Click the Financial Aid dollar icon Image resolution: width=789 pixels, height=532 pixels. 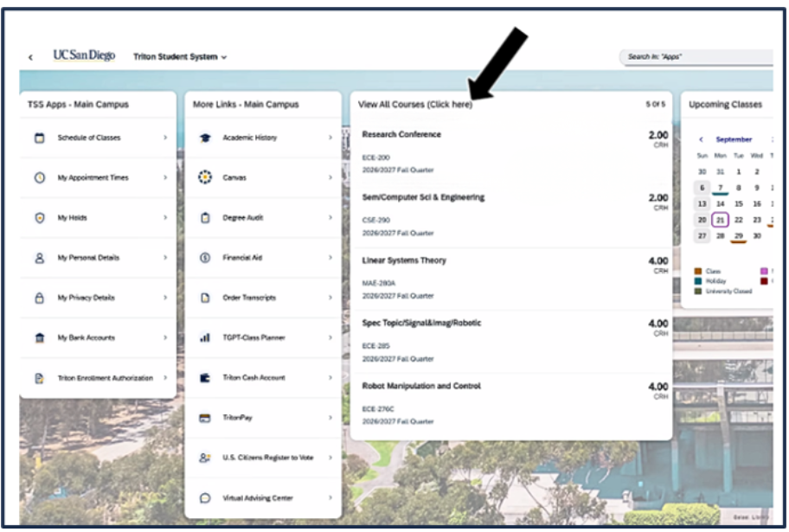tap(205, 258)
